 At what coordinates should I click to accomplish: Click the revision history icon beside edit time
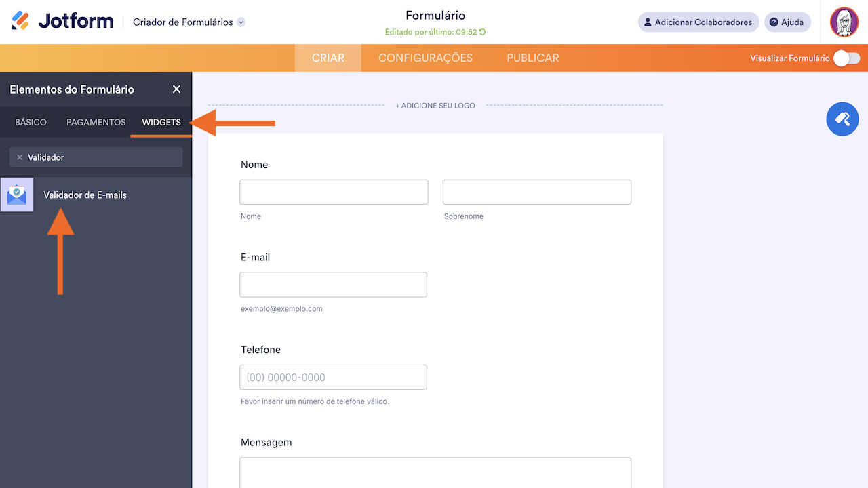tap(483, 32)
